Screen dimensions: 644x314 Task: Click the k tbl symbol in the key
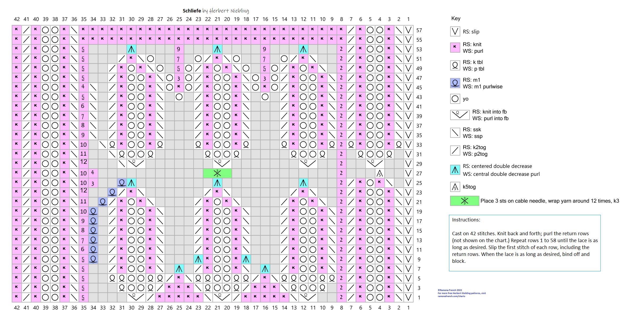(455, 65)
